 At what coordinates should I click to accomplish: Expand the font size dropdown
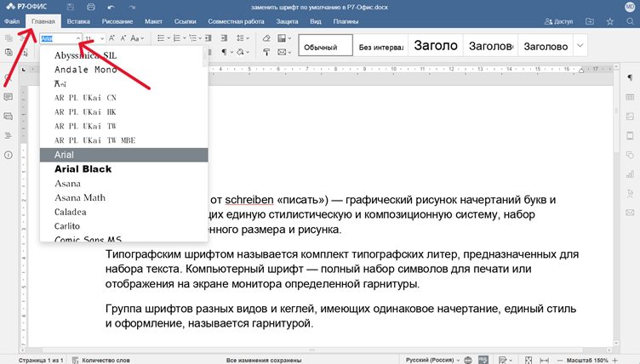tap(102, 38)
